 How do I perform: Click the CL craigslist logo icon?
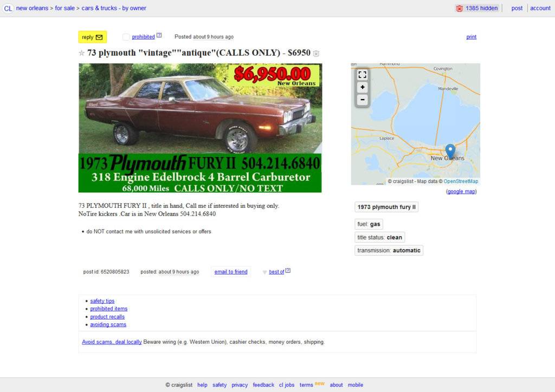[x=8, y=8]
